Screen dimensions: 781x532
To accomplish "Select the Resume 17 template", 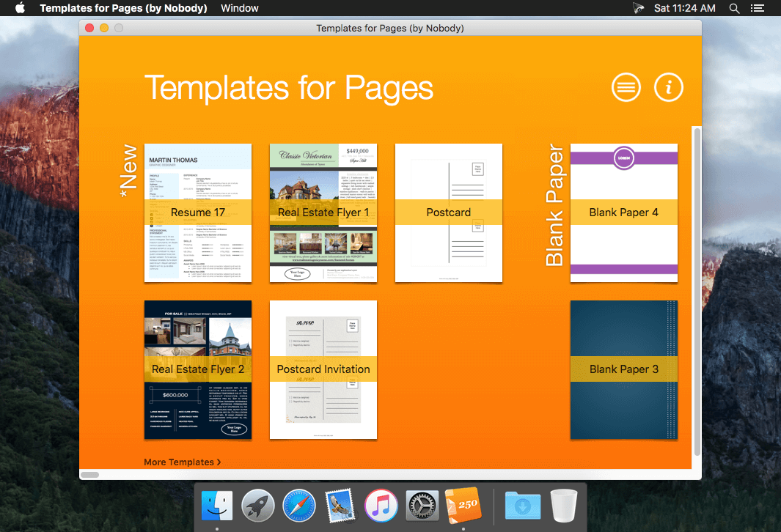I will coord(198,213).
